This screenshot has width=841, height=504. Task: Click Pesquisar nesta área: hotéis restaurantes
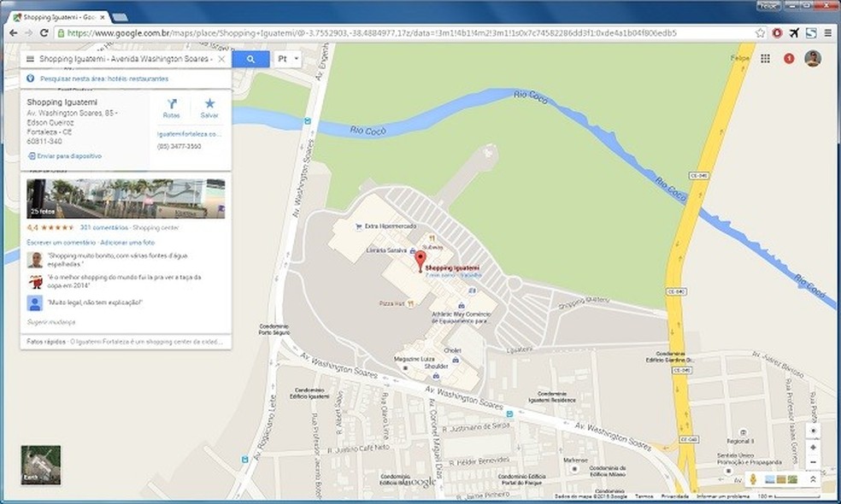(x=104, y=79)
